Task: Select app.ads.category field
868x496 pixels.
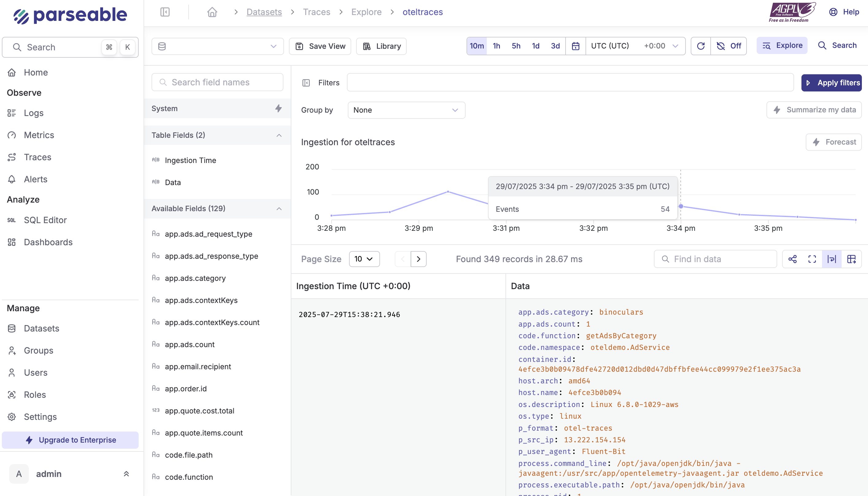Action: point(195,278)
